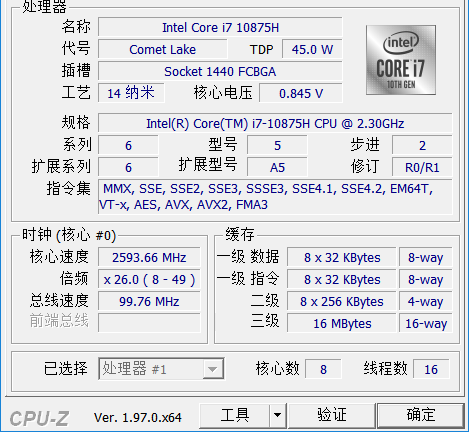Click the processor name field Intel Core i7 10875H
Viewport: 469px width, 432px height.
click(x=220, y=27)
